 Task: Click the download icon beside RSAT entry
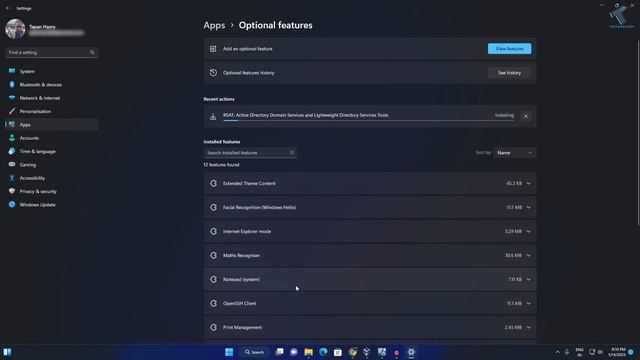[x=213, y=117]
